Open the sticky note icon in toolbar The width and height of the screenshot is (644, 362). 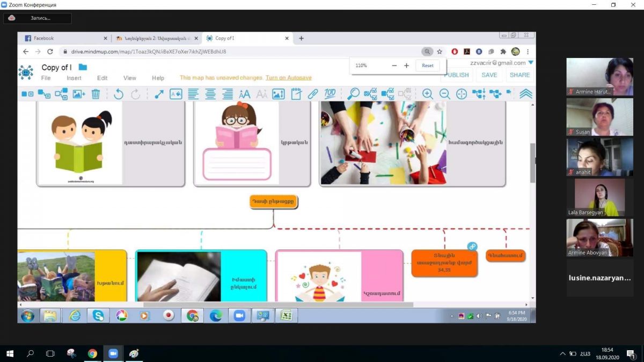click(x=296, y=94)
